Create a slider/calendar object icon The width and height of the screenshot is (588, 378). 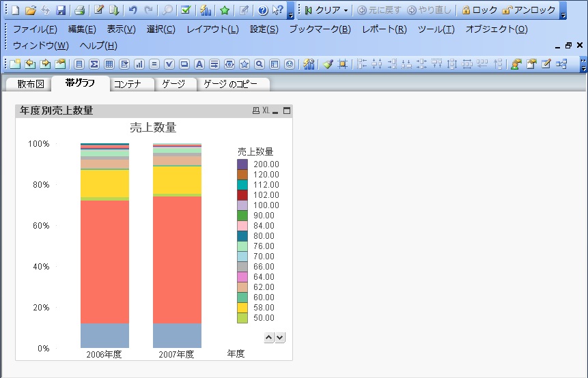(229, 64)
